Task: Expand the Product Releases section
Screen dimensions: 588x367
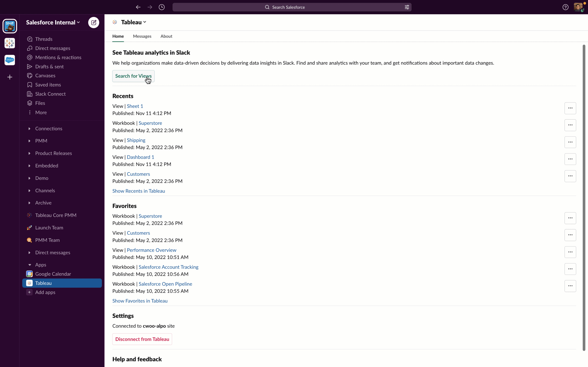Action: tap(29, 153)
